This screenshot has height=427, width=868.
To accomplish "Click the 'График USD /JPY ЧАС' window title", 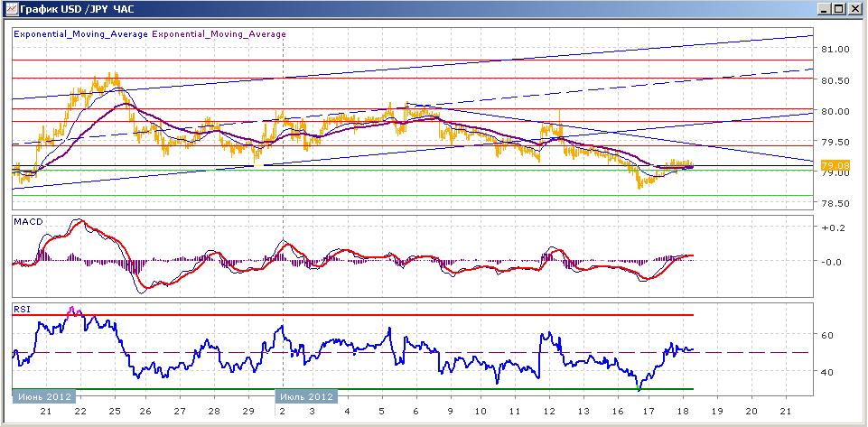I will (x=76, y=9).
